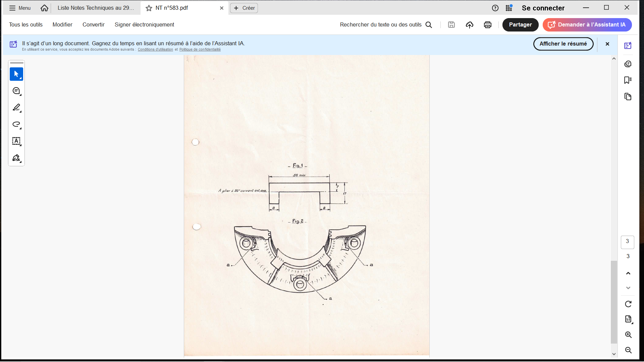Click the print document icon
The image size is (644, 362).
click(x=487, y=25)
